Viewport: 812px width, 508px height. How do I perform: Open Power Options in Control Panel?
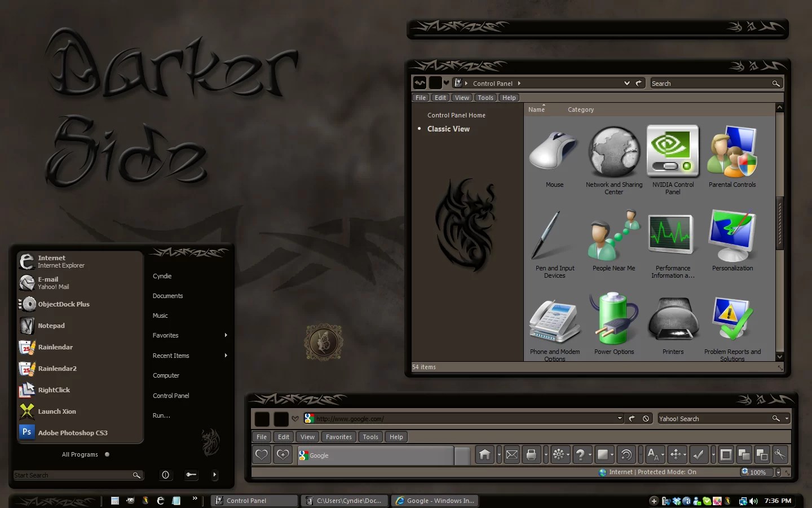click(x=614, y=324)
